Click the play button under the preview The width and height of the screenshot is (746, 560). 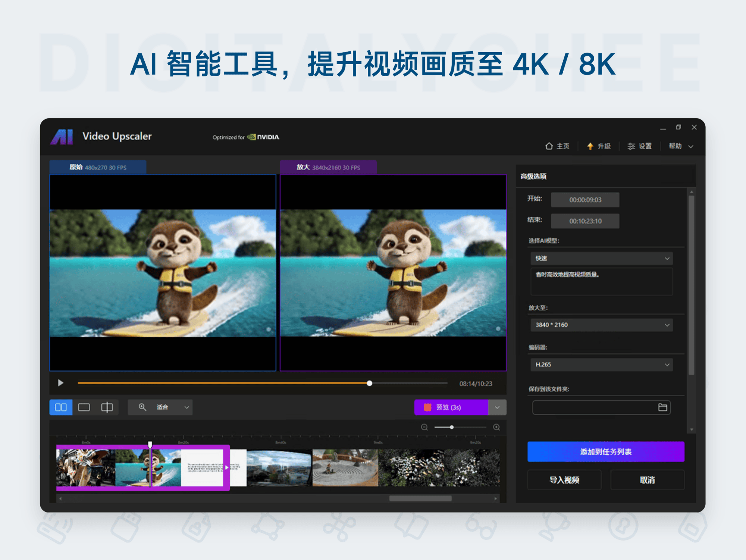point(60,383)
